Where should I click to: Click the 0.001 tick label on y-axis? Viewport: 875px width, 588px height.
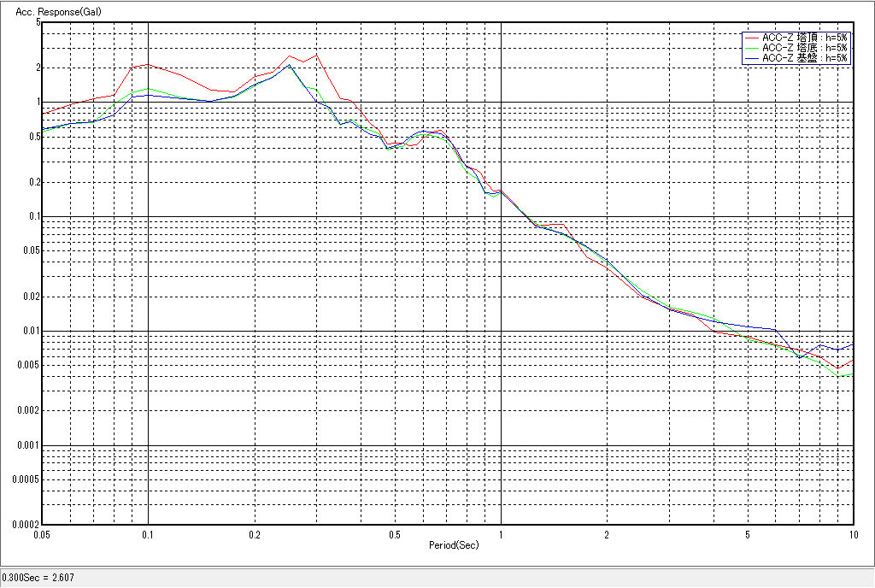[28, 446]
